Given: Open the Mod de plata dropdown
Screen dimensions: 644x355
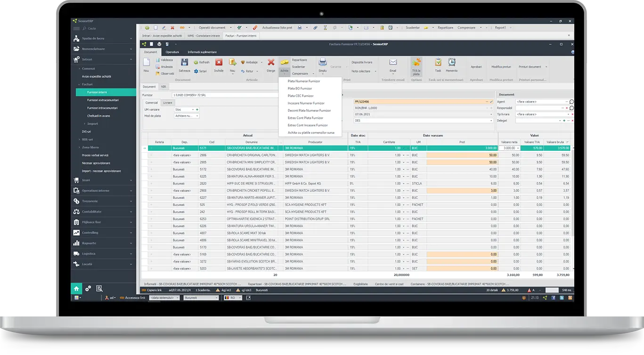Looking at the screenshot, I should pyautogui.click(x=196, y=116).
